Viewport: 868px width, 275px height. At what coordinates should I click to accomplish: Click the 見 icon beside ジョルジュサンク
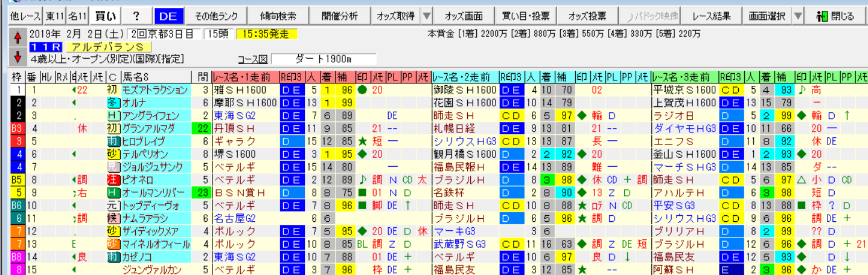[113, 167]
